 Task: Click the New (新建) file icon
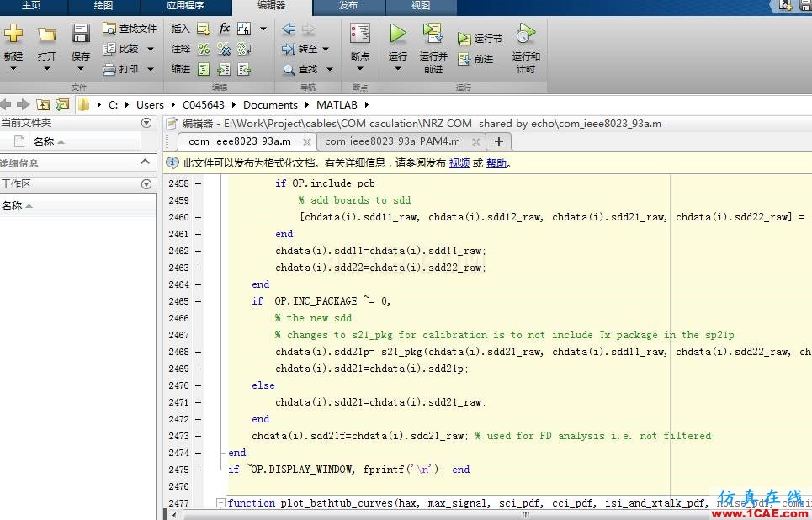click(13, 33)
